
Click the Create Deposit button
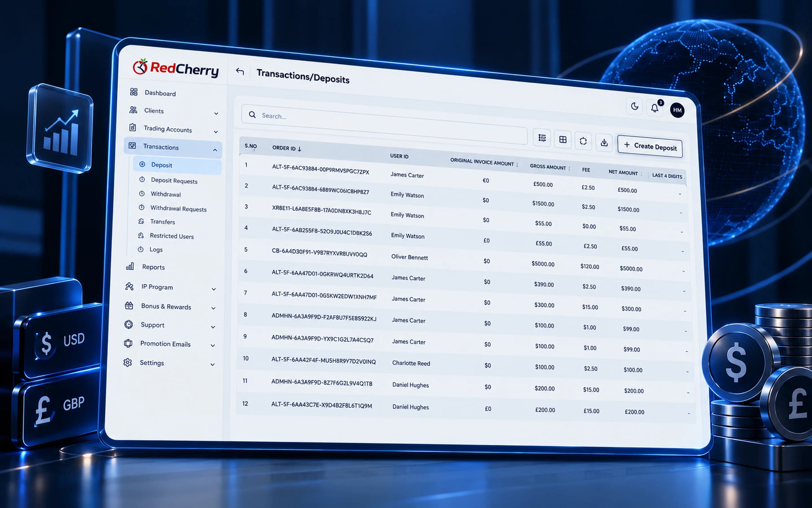(650, 146)
